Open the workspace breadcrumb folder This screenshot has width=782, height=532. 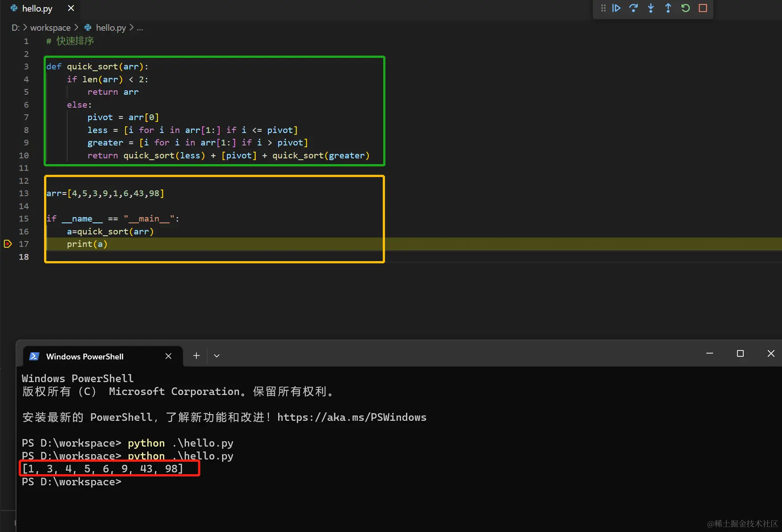click(x=50, y=28)
